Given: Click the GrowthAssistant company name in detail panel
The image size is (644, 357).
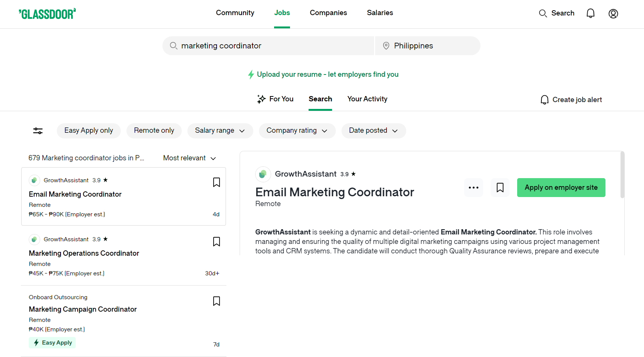Looking at the screenshot, I should (x=306, y=174).
